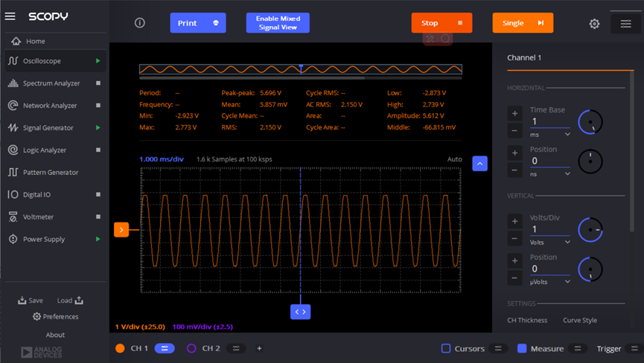Open Time Base units dropdown (ms)
The height and width of the screenshot is (363, 644).
point(549,135)
